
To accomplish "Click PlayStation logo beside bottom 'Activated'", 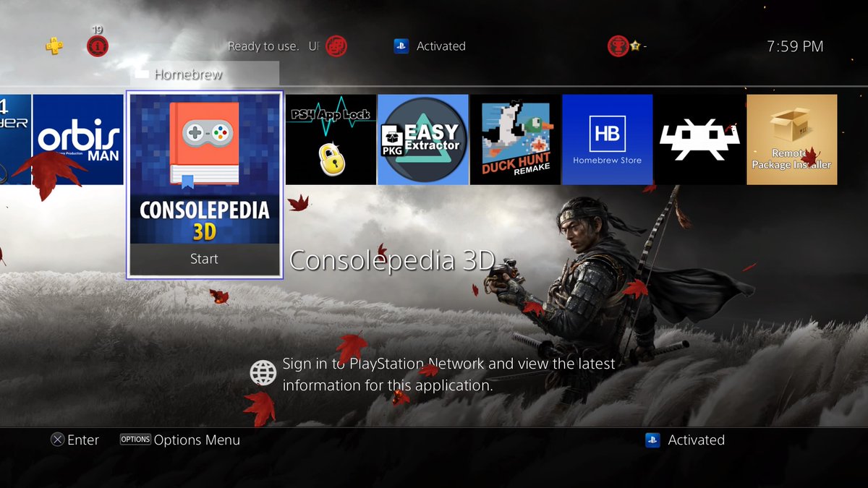I will [653, 440].
